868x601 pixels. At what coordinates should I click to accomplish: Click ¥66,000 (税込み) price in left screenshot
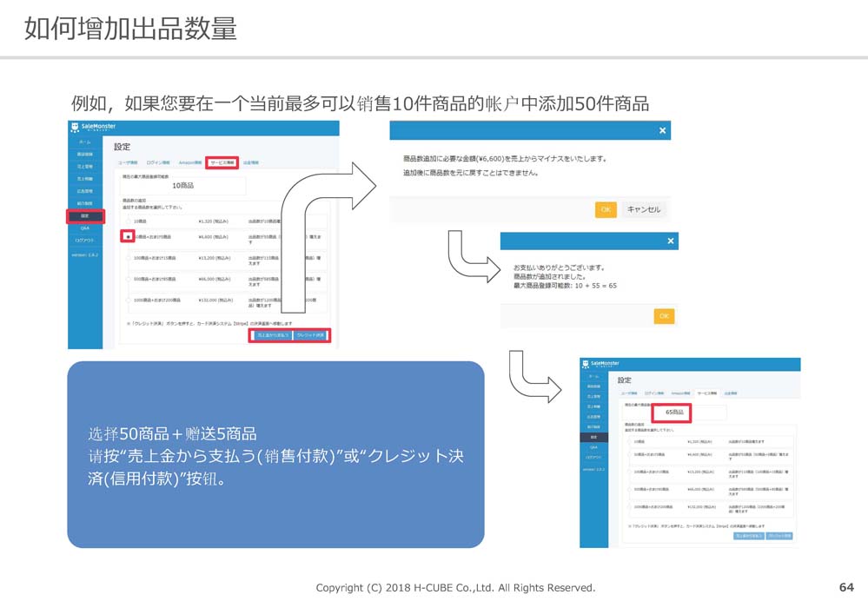[215, 280]
